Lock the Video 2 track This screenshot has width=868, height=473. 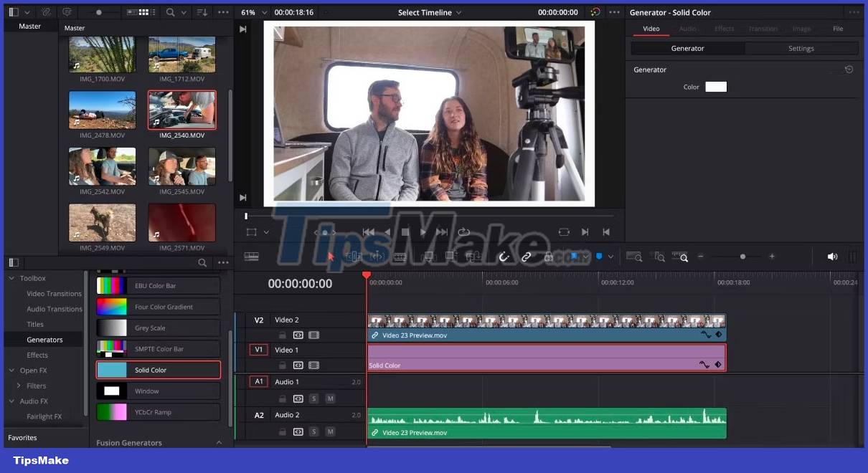click(283, 335)
